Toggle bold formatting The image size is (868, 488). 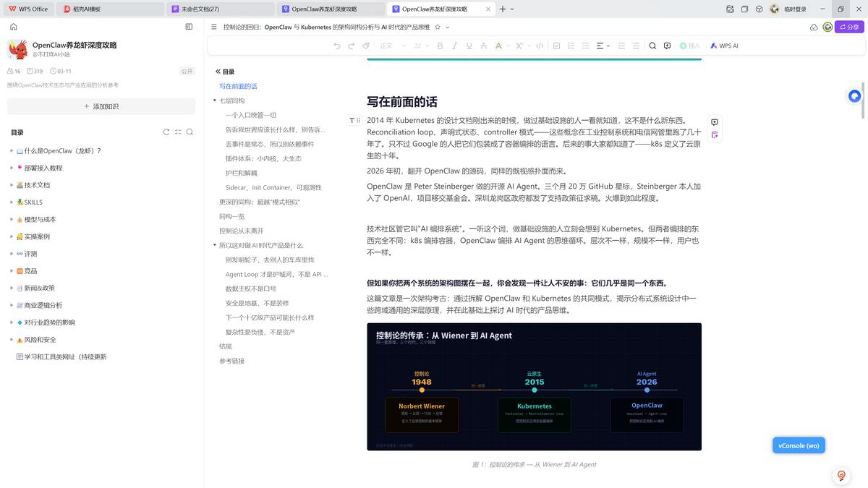point(440,46)
